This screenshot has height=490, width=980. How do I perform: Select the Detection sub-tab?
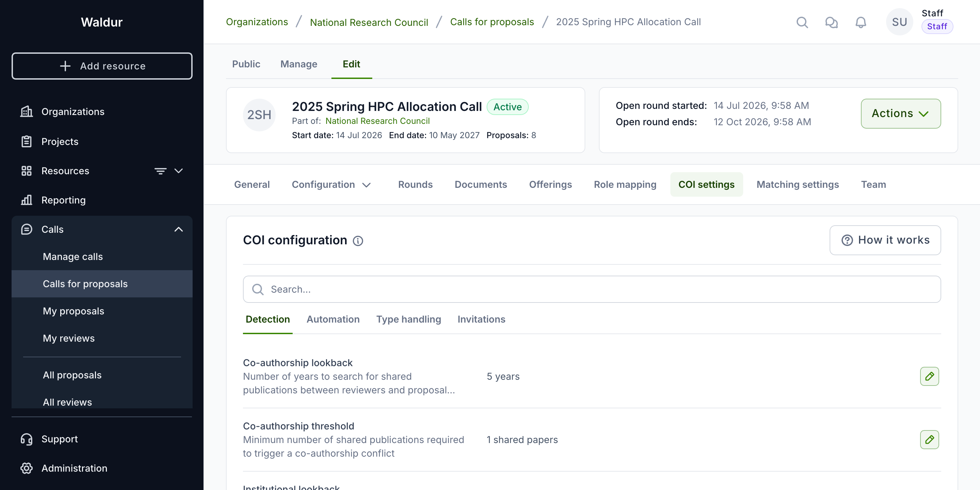click(x=267, y=320)
